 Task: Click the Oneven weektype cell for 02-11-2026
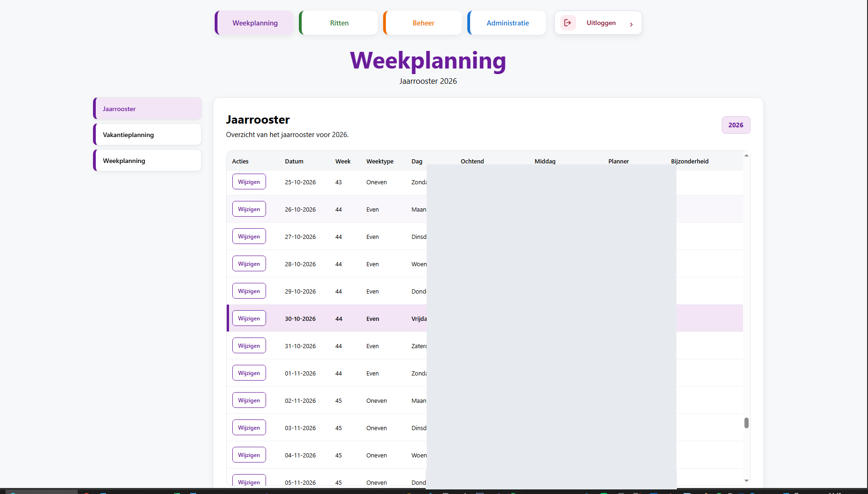click(377, 400)
